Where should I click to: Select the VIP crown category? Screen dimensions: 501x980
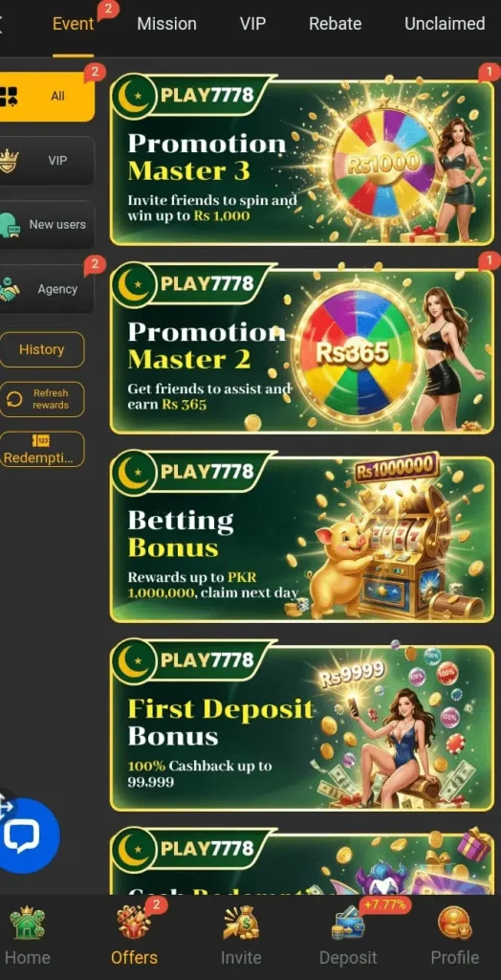click(x=46, y=161)
